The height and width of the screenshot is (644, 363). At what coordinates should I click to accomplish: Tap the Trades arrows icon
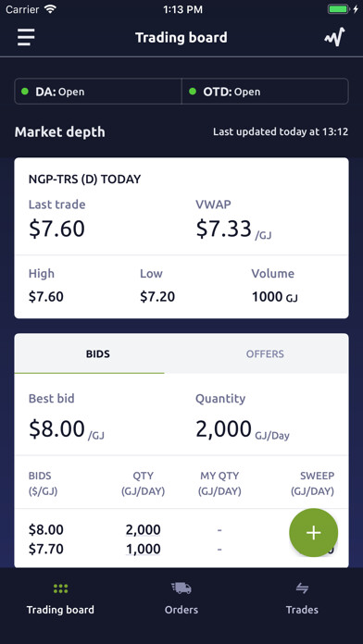point(302,588)
